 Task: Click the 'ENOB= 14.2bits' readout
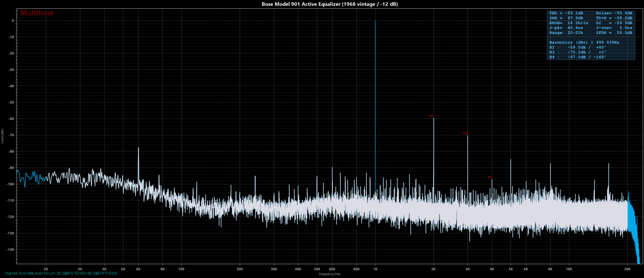[569, 23]
